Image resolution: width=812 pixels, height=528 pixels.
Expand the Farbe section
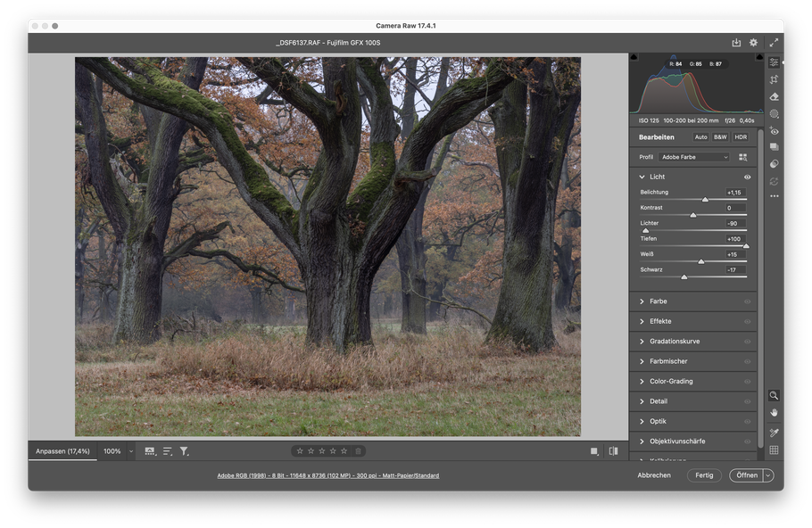[642, 301]
